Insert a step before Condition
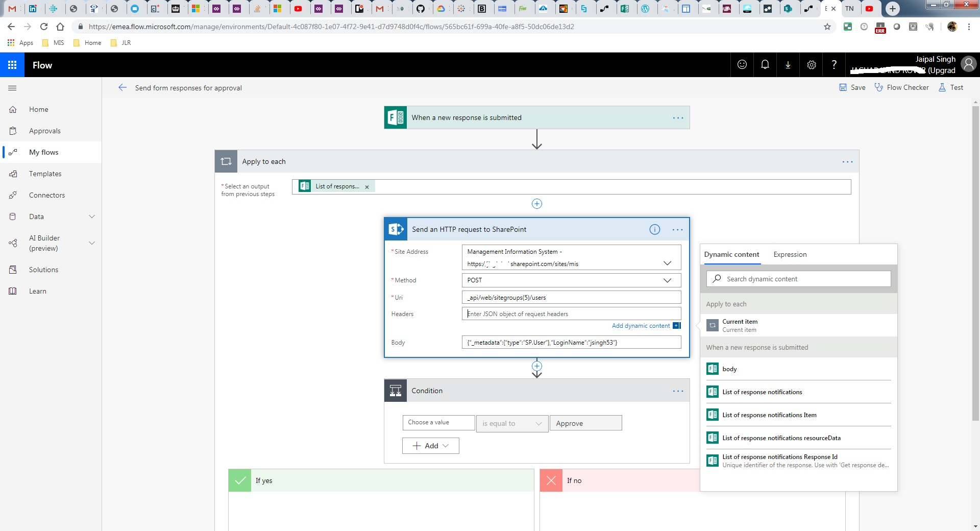 pyautogui.click(x=537, y=366)
